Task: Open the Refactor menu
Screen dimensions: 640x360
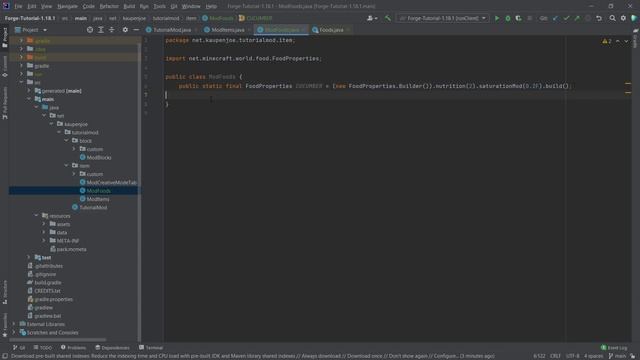Action: point(109,7)
